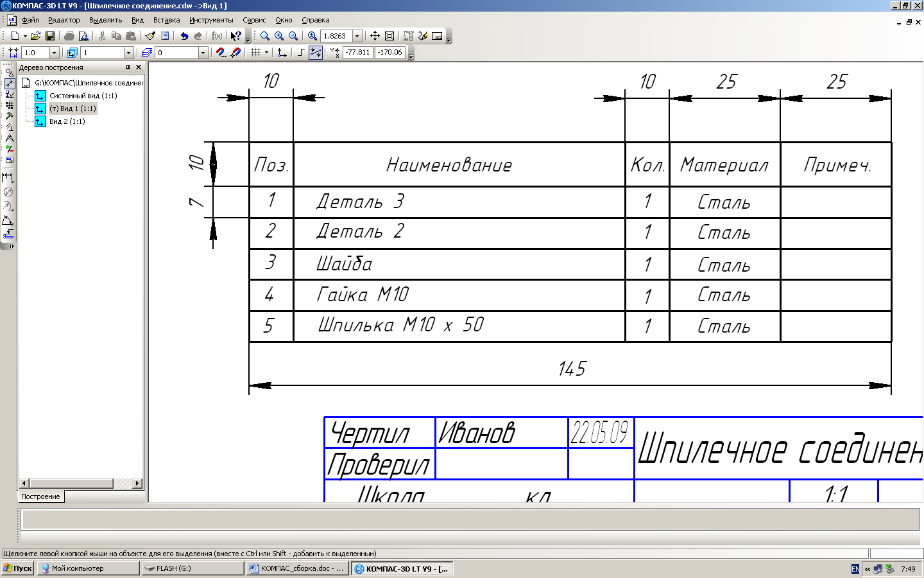Toggle the rounding mode highlighted icon
The width and height of the screenshot is (924, 578).
coord(316,53)
